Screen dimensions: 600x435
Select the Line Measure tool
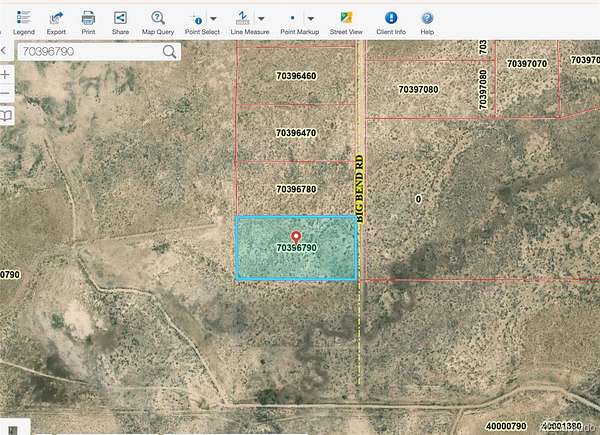tap(243, 18)
